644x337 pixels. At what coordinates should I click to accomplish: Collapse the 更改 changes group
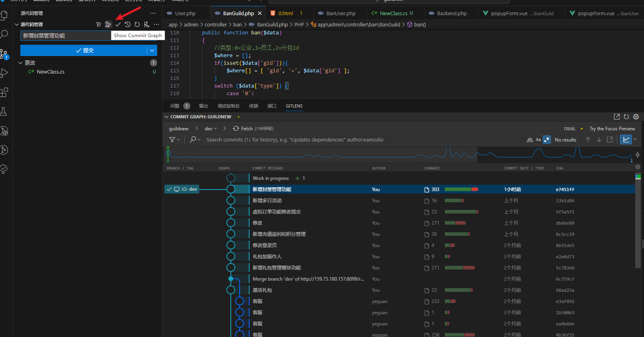click(x=20, y=63)
